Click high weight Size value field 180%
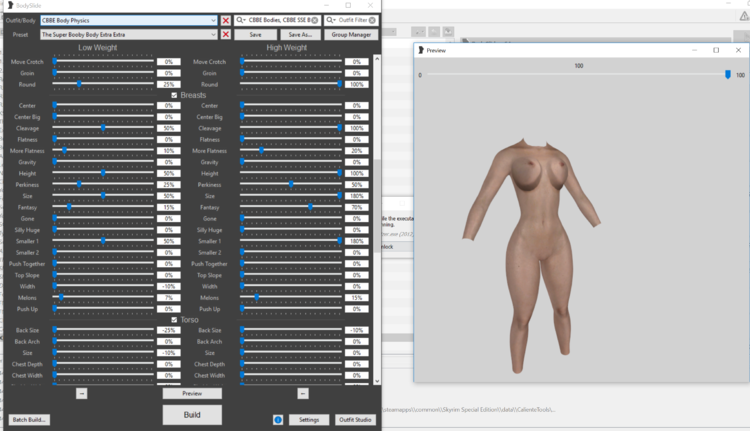Screen dimensions: 750x431 click(x=357, y=196)
